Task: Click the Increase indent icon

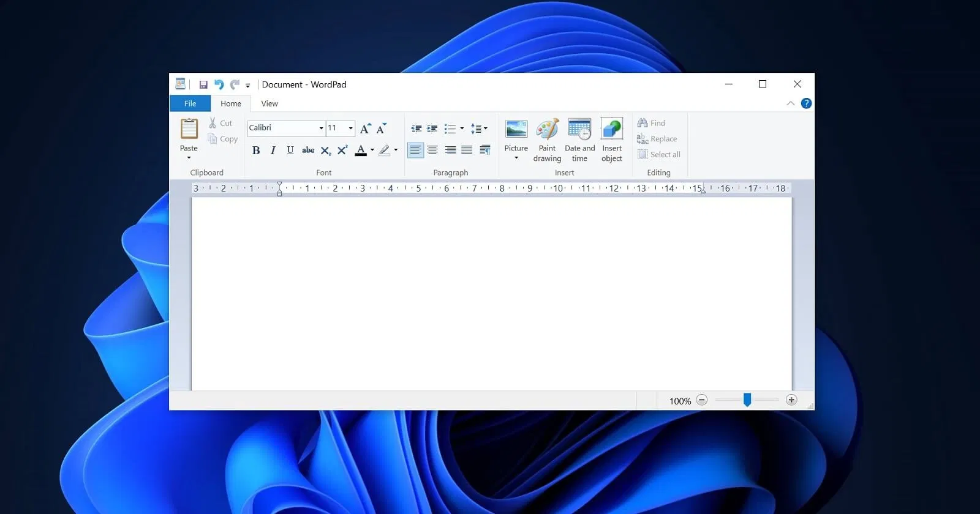Action: [x=432, y=128]
